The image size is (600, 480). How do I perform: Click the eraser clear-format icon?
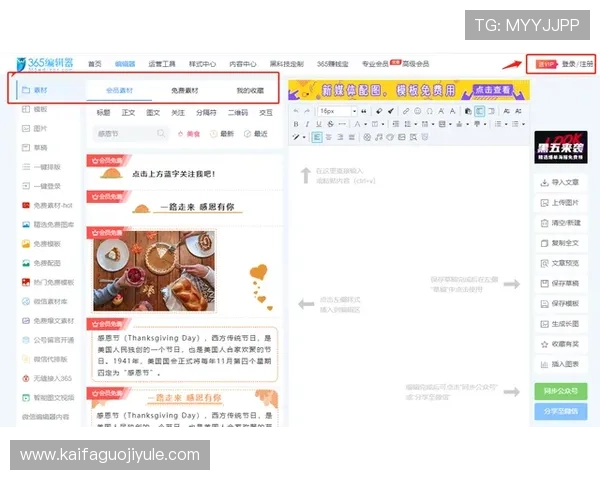(x=379, y=111)
